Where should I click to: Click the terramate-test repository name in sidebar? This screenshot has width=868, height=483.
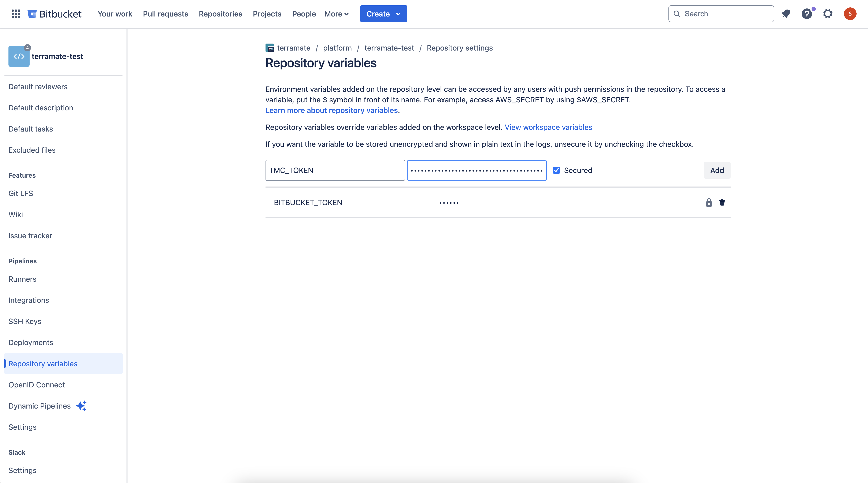[x=57, y=56]
